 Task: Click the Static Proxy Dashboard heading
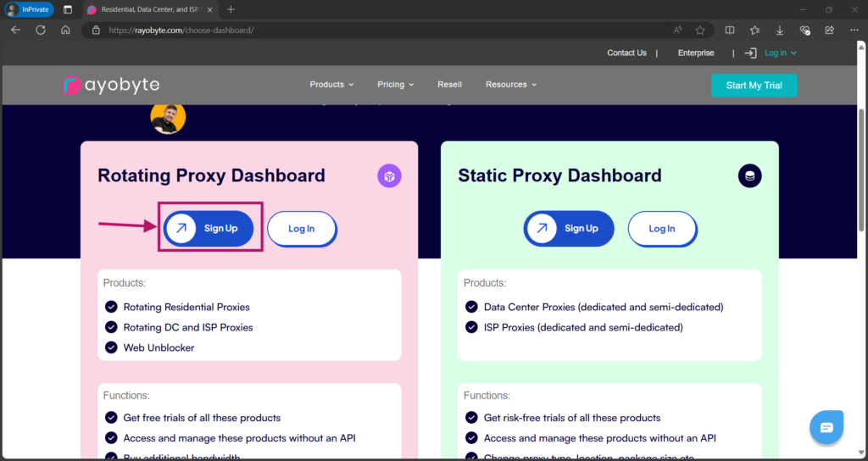559,175
